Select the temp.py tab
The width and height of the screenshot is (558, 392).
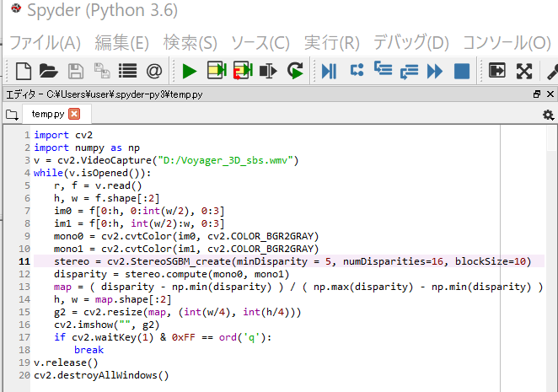coord(48,114)
